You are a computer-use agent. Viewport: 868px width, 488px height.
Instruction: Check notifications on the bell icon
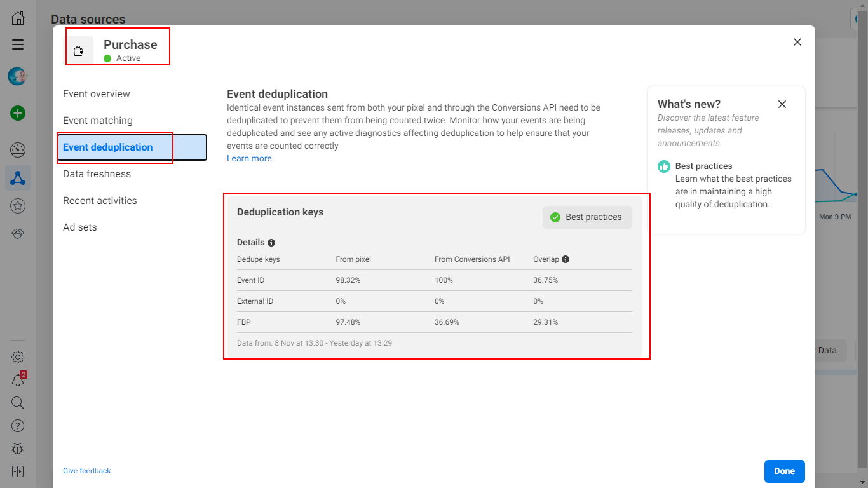tap(17, 379)
